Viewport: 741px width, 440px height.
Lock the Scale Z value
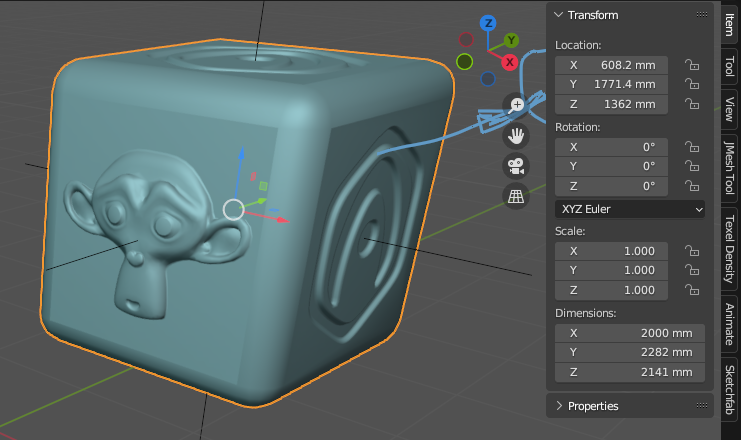coord(692,290)
